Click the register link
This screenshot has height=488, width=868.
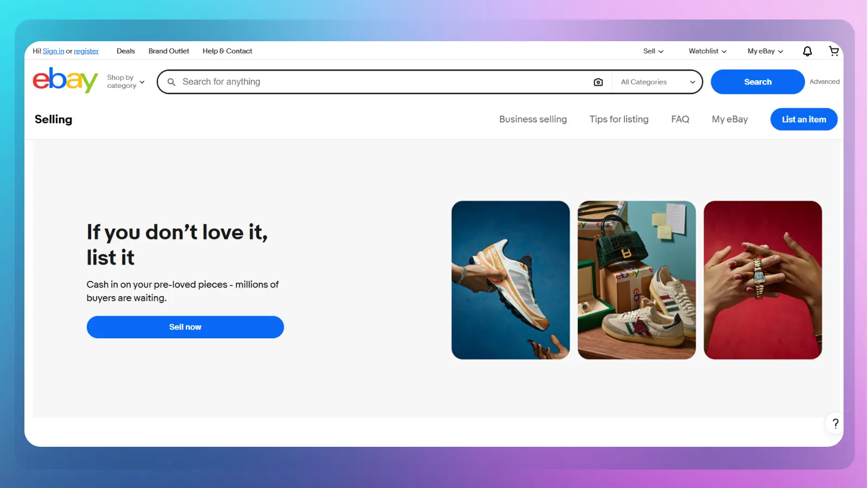point(86,51)
